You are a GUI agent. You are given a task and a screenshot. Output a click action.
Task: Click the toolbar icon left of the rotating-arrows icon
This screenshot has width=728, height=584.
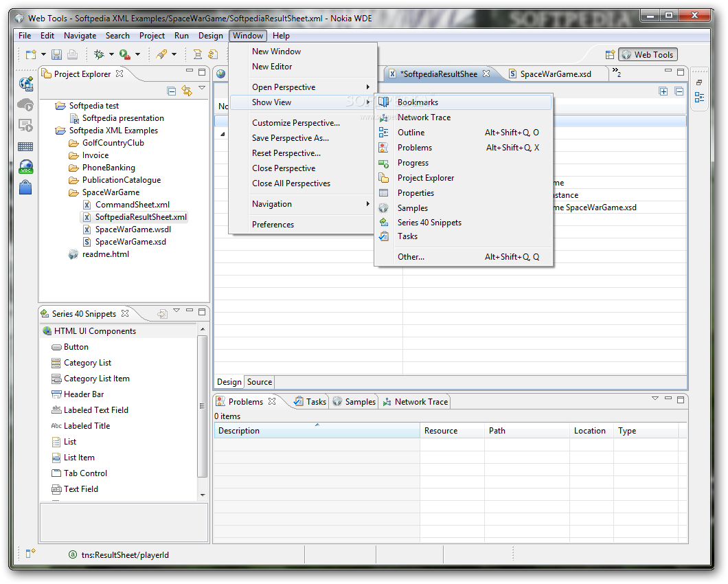tap(197, 54)
